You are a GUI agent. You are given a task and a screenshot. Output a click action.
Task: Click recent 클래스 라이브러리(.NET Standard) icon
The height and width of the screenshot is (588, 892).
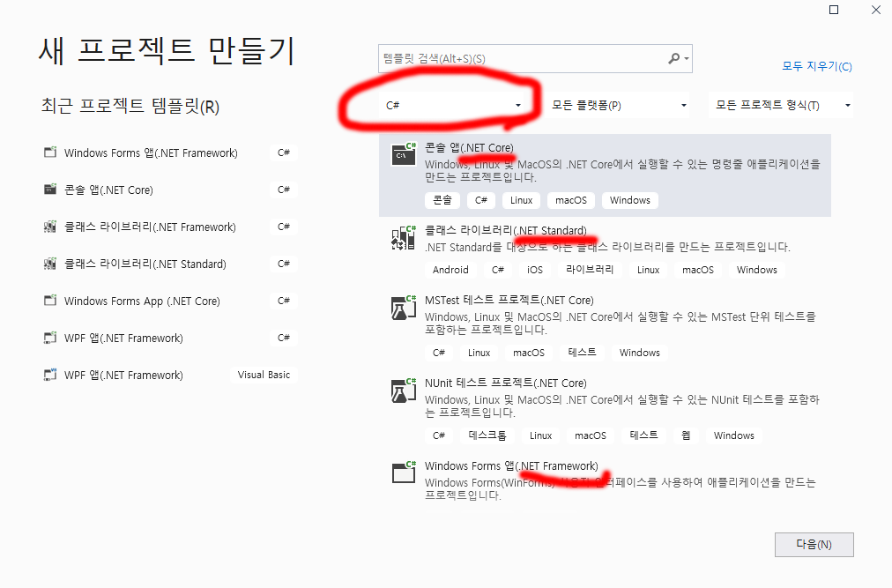[50, 264]
